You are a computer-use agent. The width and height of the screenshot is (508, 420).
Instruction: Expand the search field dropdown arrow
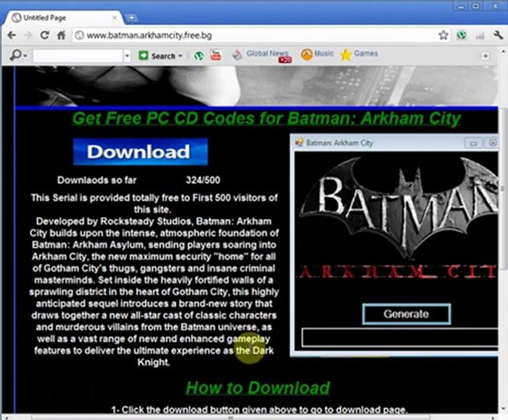127,56
